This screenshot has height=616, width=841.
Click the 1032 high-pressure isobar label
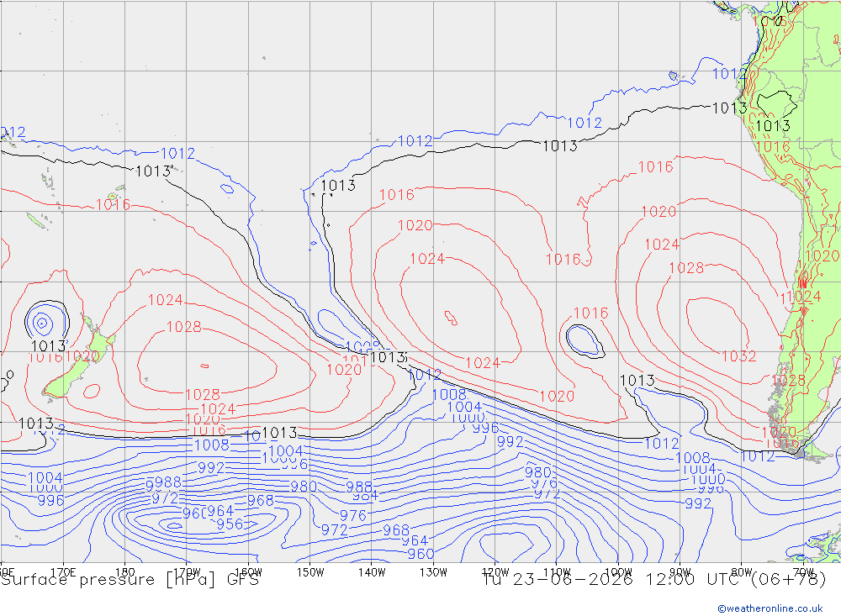pos(738,356)
